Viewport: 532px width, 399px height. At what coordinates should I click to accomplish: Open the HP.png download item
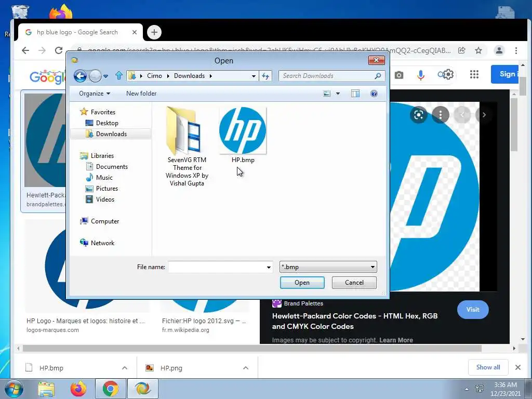(171, 368)
